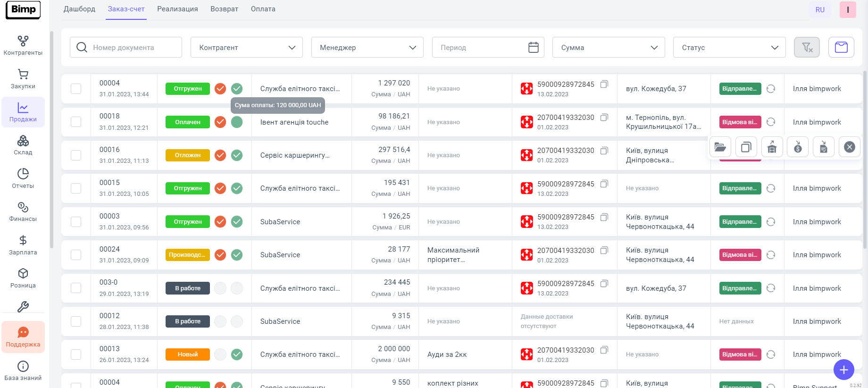Click the blue plus add button
Image resolution: width=868 pixels, height=388 pixels.
pos(843,370)
